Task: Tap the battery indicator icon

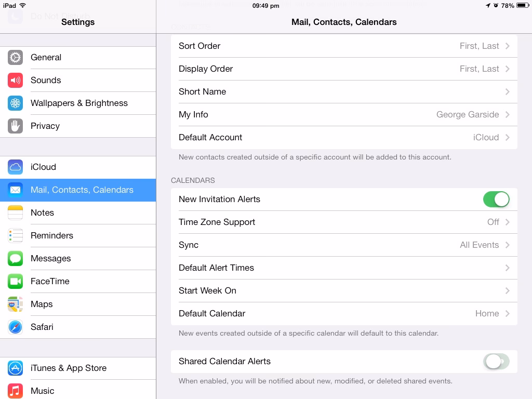Action: (x=523, y=5)
